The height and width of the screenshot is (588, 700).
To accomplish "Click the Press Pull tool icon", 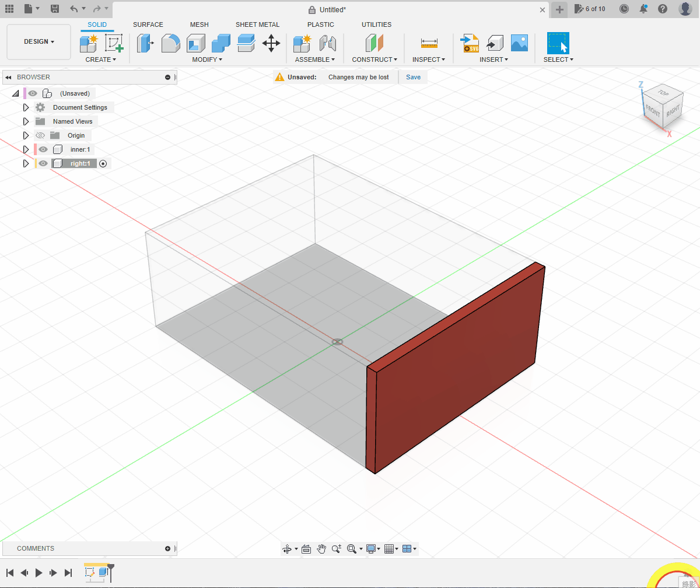I will (145, 43).
